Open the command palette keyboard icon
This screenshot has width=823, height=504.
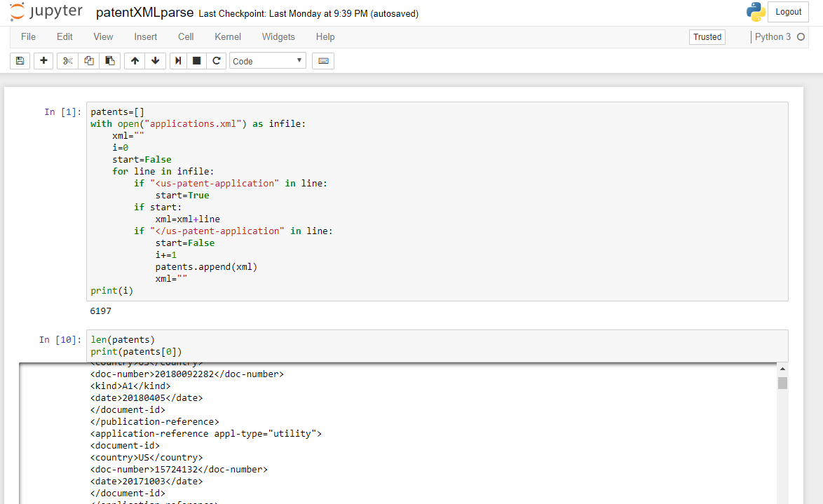point(323,61)
